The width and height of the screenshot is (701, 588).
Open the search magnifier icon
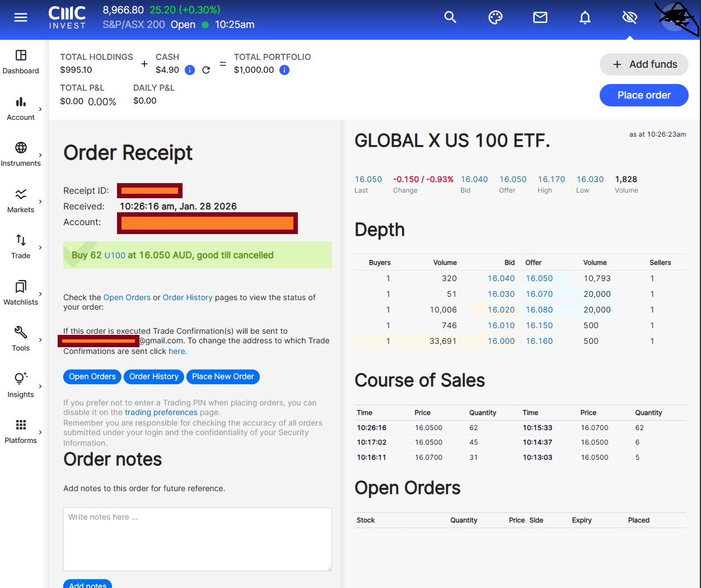[450, 17]
